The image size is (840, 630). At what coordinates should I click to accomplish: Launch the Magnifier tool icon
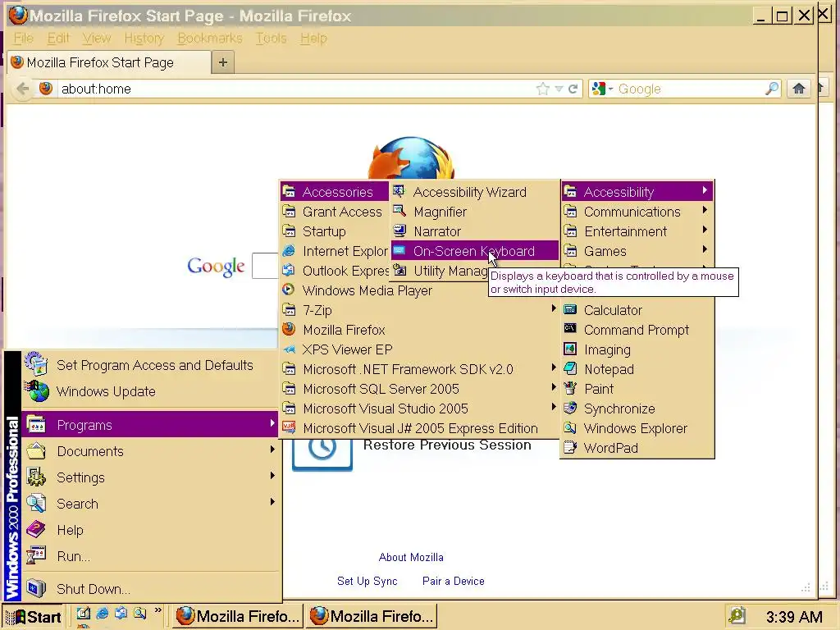point(399,211)
